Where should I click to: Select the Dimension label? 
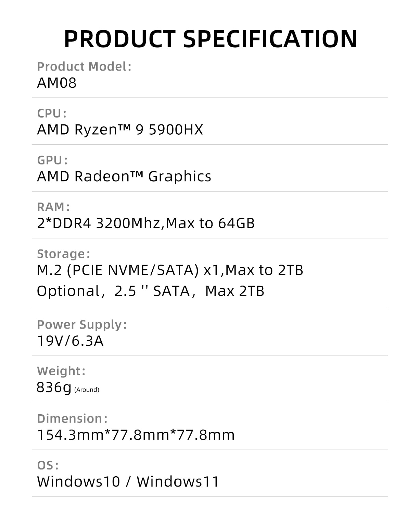coord(72,419)
